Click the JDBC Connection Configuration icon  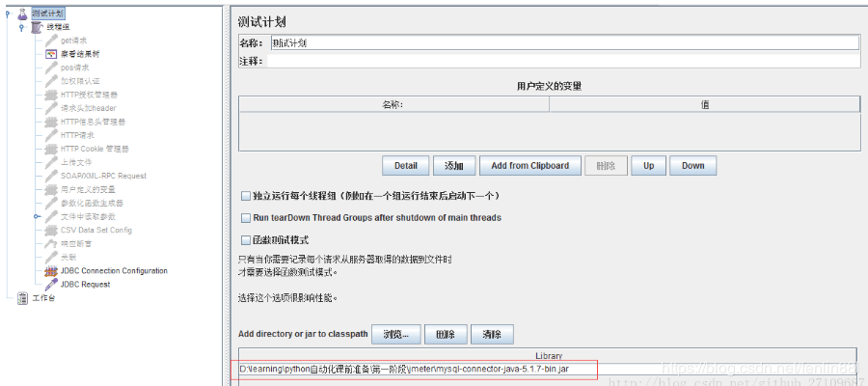[x=51, y=271]
